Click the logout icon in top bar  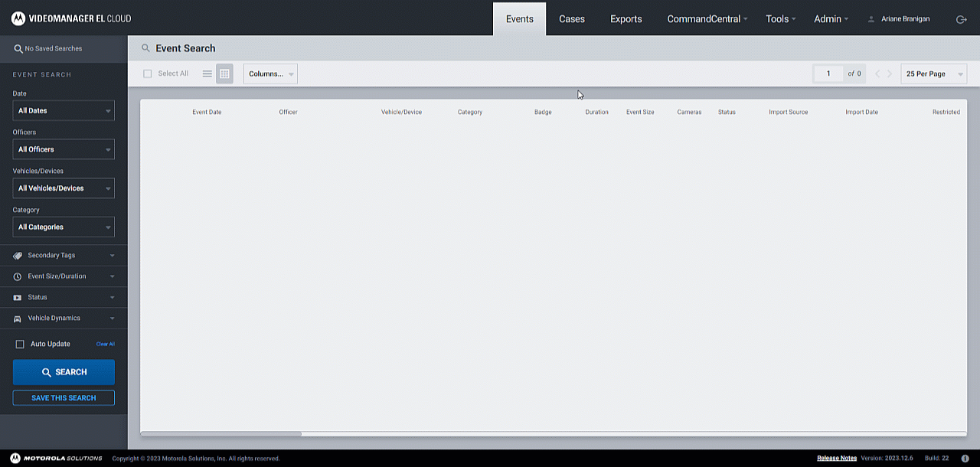(962, 19)
